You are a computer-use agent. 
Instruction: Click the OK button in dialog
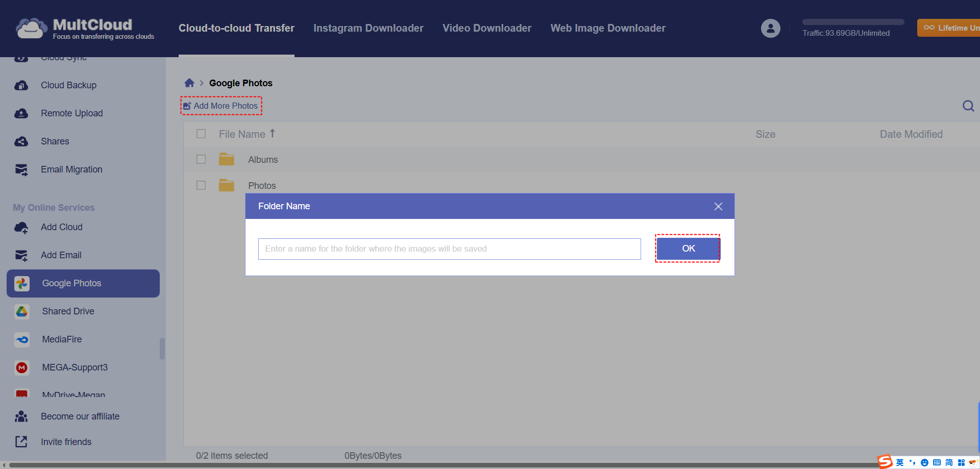688,249
